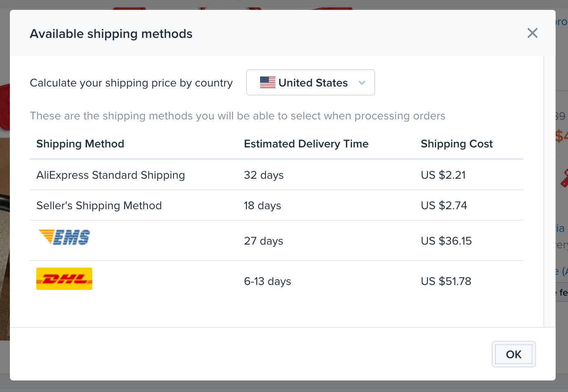Screen dimensions: 568x392
Task: Click the US $2.74 shipping cost
Action: click(444, 205)
